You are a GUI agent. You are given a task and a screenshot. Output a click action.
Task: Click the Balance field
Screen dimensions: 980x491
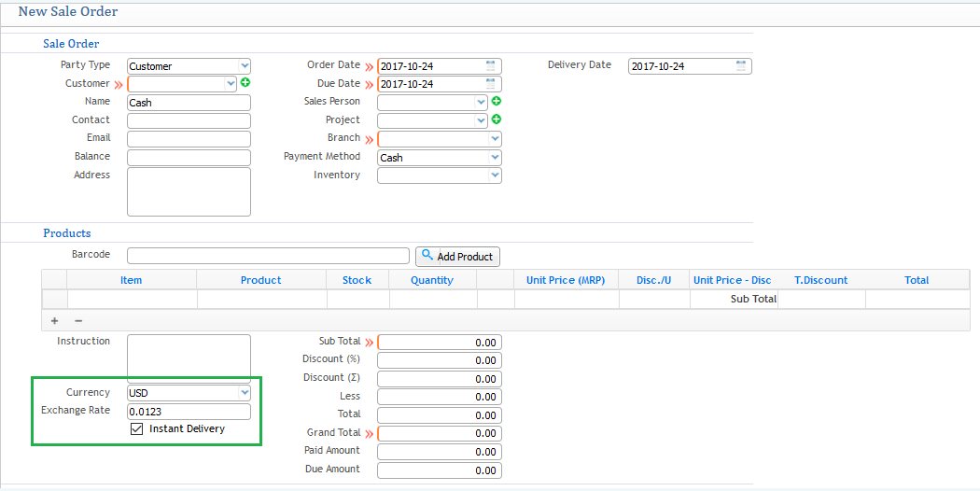pyautogui.click(x=189, y=157)
